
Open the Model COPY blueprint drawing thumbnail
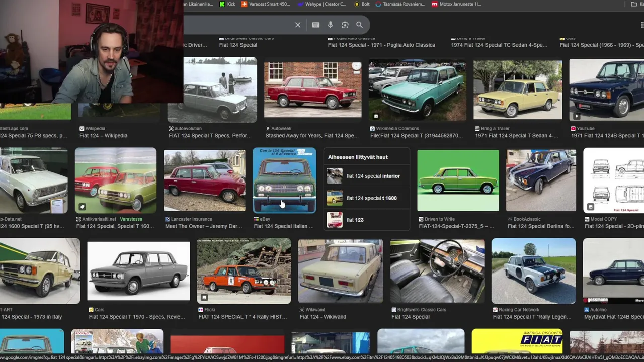[x=614, y=180]
